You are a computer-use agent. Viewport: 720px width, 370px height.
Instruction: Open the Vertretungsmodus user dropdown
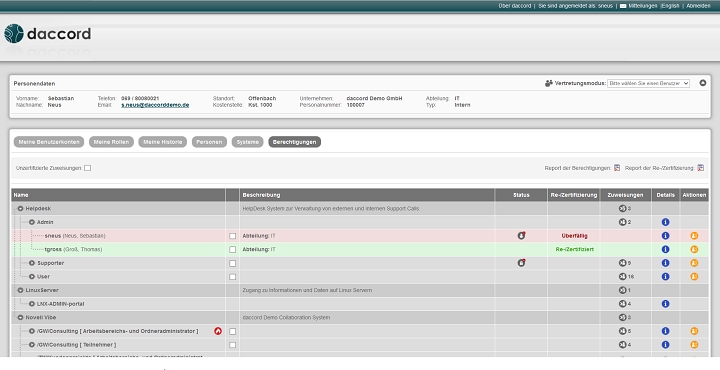tap(648, 84)
